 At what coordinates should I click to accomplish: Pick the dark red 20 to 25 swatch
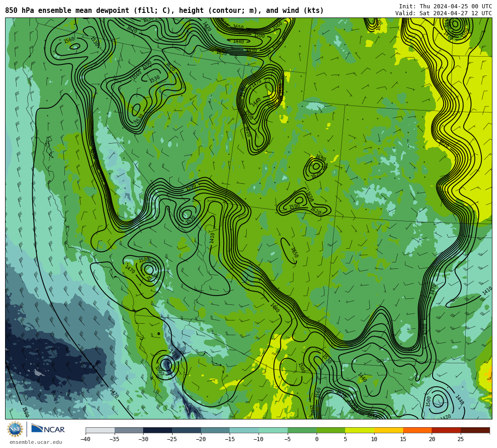446,430
